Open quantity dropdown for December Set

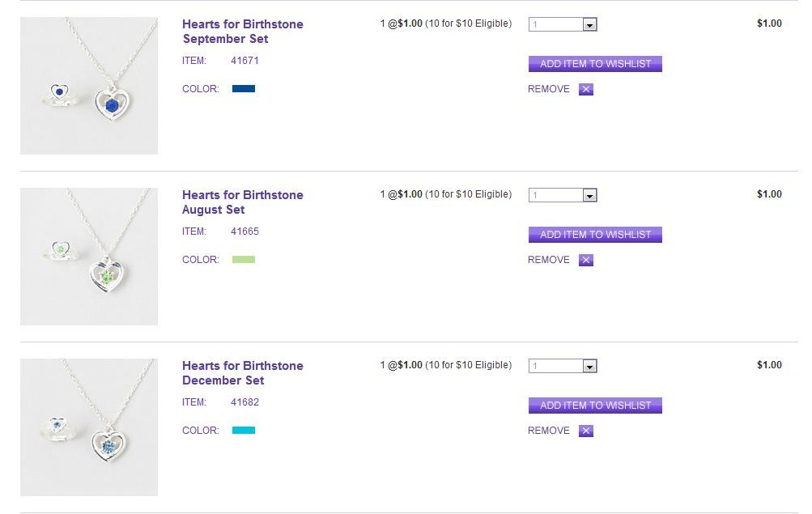(589, 367)
